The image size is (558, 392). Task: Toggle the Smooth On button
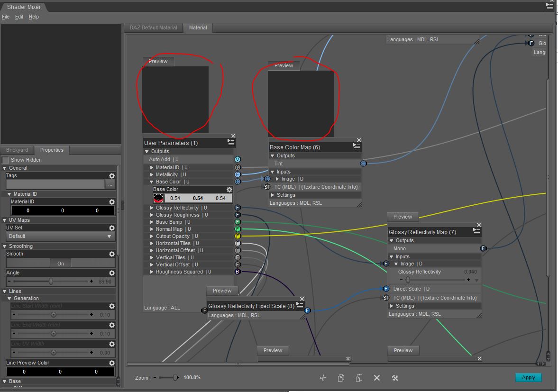(x=61, y=264)
